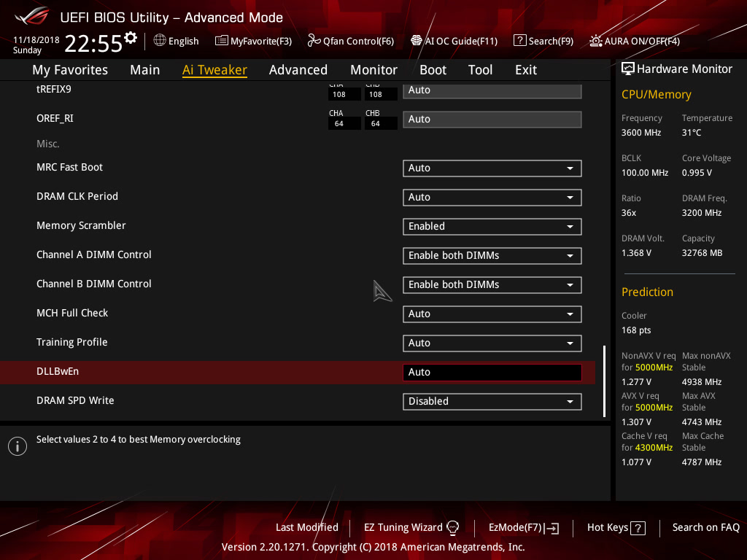Image resolution: width=747 pixels, height=560 pixels.
Task: Click the EzMode exit-arrow icon
Action: click(553, 528)
